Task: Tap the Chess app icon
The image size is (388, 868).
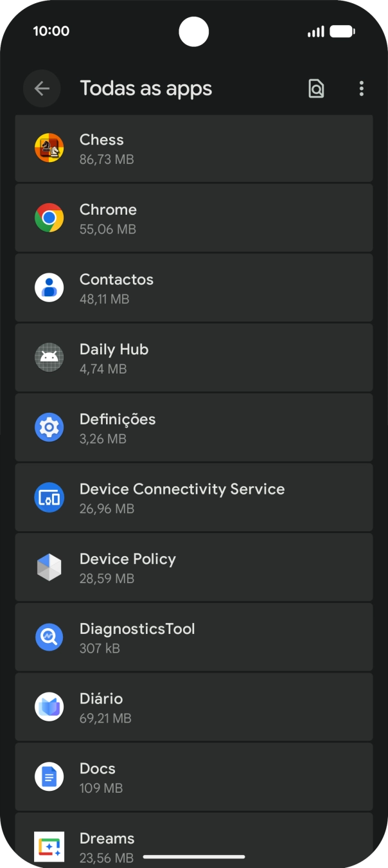Action: click(49, 149)
